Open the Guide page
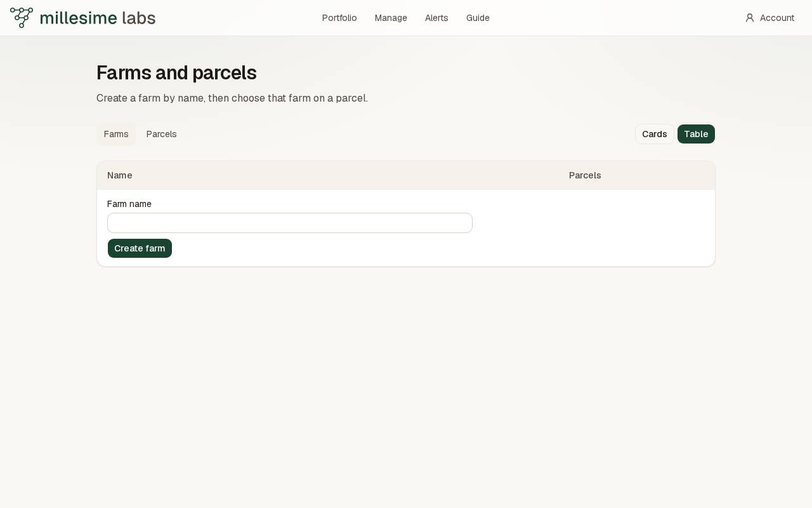Image resolution: width=812 pixels, height=508 pixels. pos(478,18)
